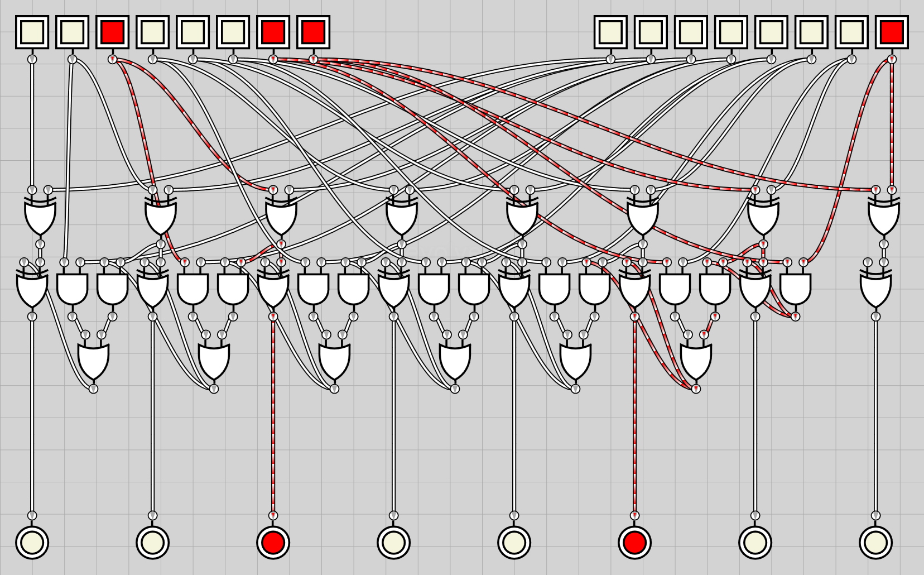Select the third XOR gate in the top gate row
Image resolution: width=924 pixels, height=575 pixels.
click(x=281, y=217)
